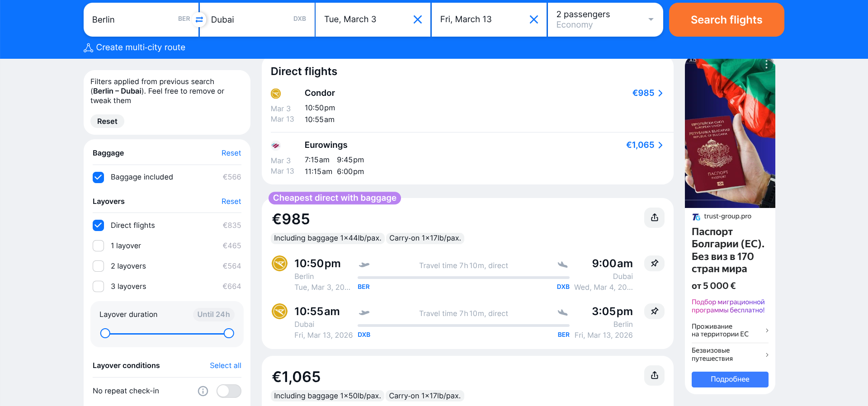868x406 pixels.
Task: Expand the Condor €985 direct flight
Action: tap(647, 93)
